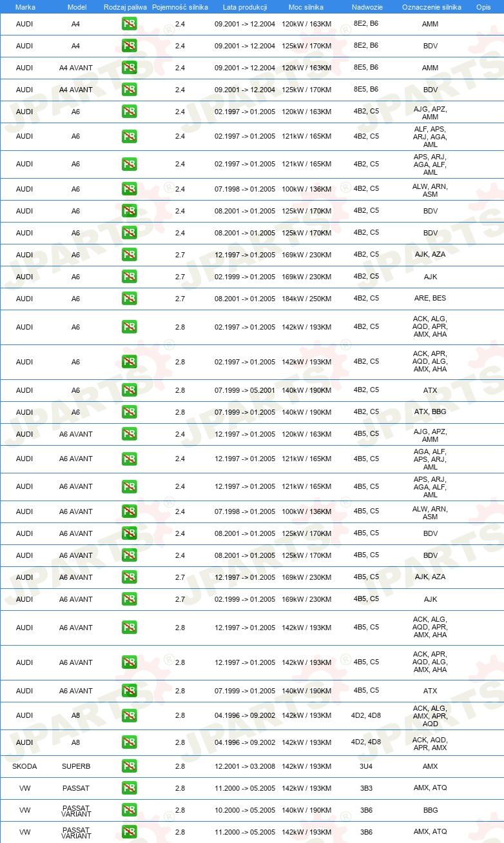Click the petrol icon in the A4 8E2 BDV row
The height and width of the screenshot is (843, 504).
129,46
